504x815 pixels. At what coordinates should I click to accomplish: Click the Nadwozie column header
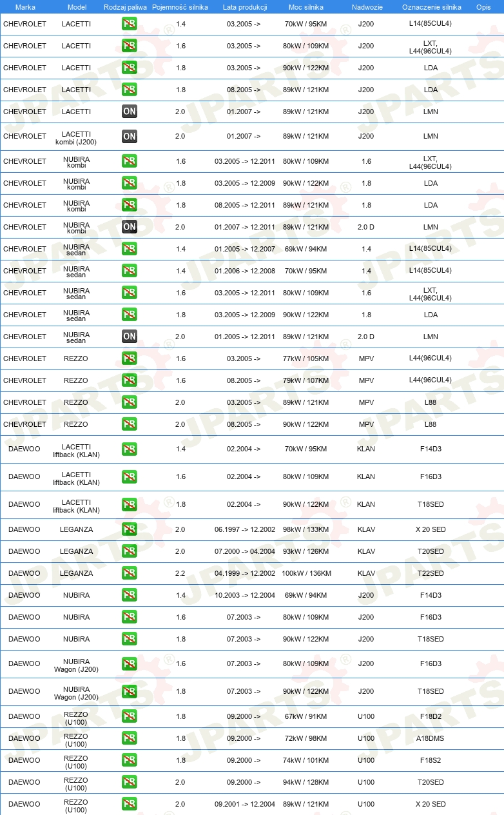click(x=367, y=7)
